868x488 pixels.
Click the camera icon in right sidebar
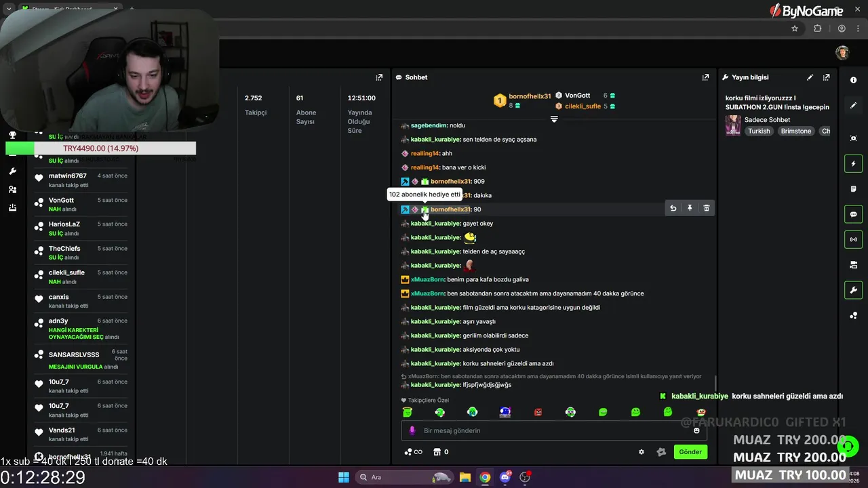click(853, 265)
